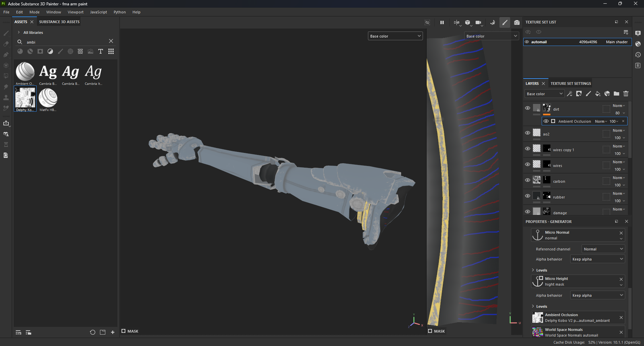Image resolution: width=644 pixels, height=346 pixels.
Task: Hide the carbon layer
Action: coord(528,180)
